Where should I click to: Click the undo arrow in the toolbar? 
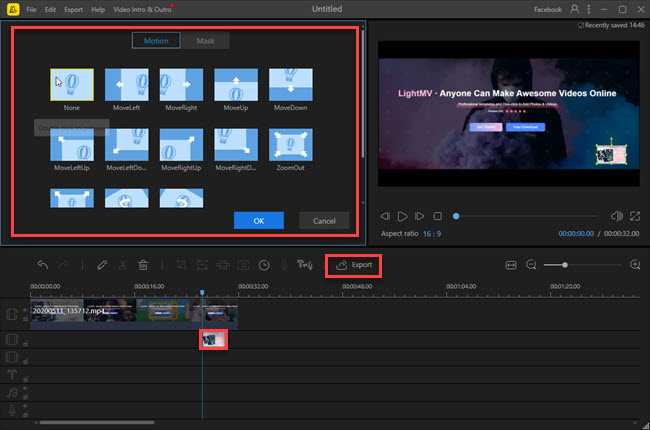coord(43,265)
